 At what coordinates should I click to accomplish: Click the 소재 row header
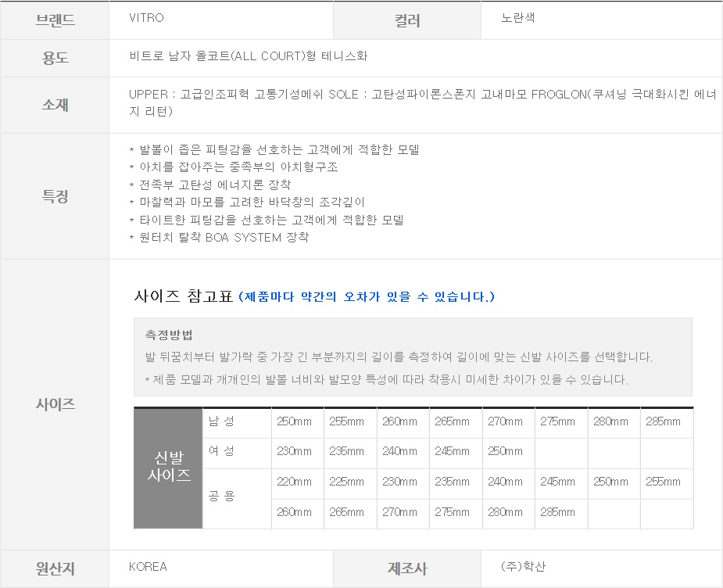(x=55, y=105)
